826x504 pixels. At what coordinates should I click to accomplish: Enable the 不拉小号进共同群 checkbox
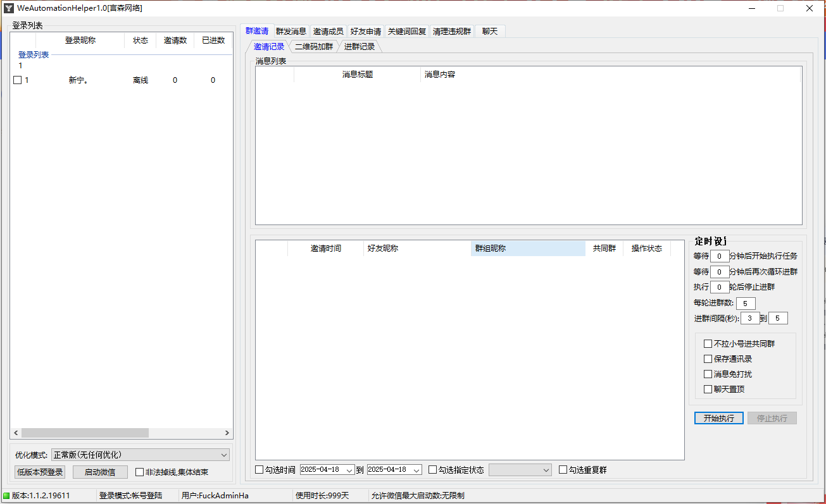point(708,344)
